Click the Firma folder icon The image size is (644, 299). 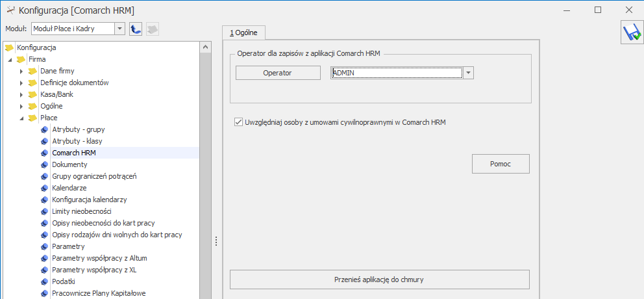tap(21, 59)
